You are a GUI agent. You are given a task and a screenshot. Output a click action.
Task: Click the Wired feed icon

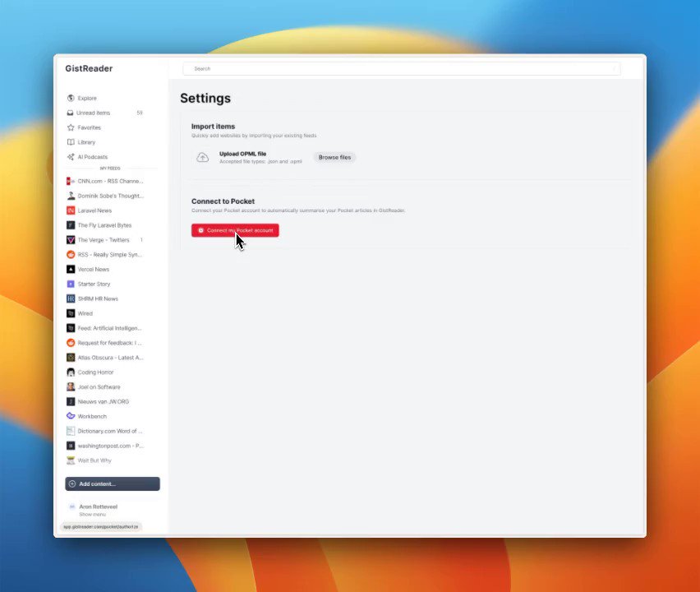point(71,313)
